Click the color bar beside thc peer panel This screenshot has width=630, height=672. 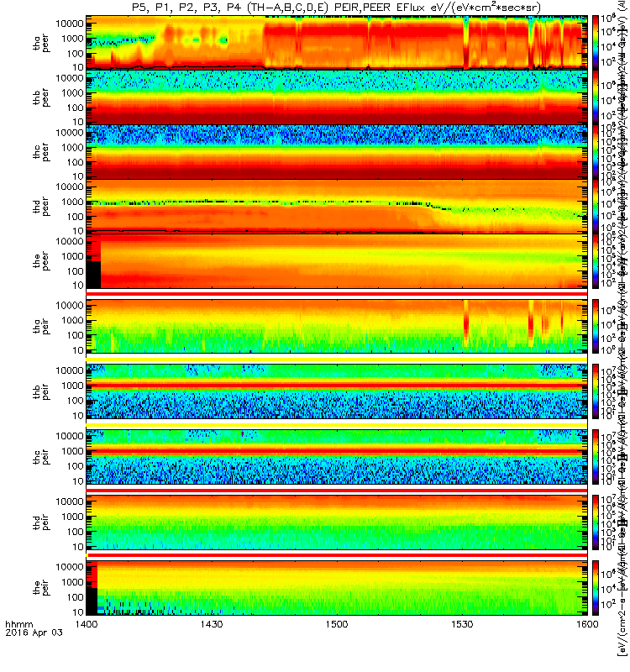[x=596, y=151]
